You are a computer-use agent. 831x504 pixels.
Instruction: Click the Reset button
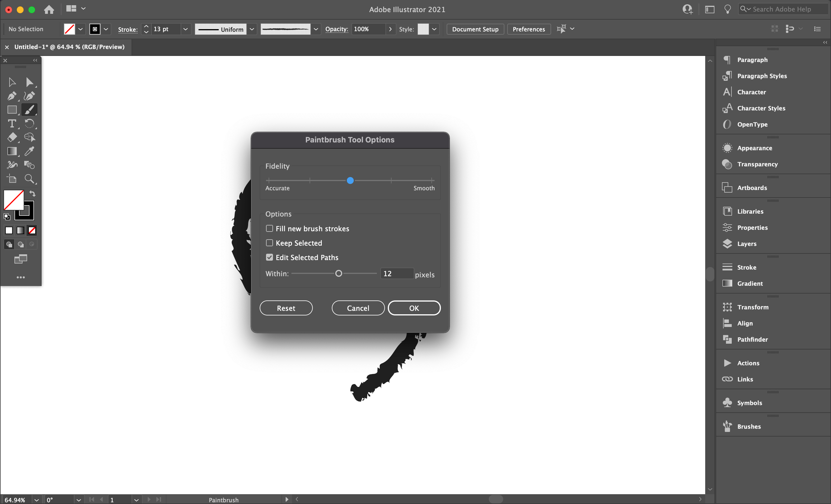pos(286,308)
